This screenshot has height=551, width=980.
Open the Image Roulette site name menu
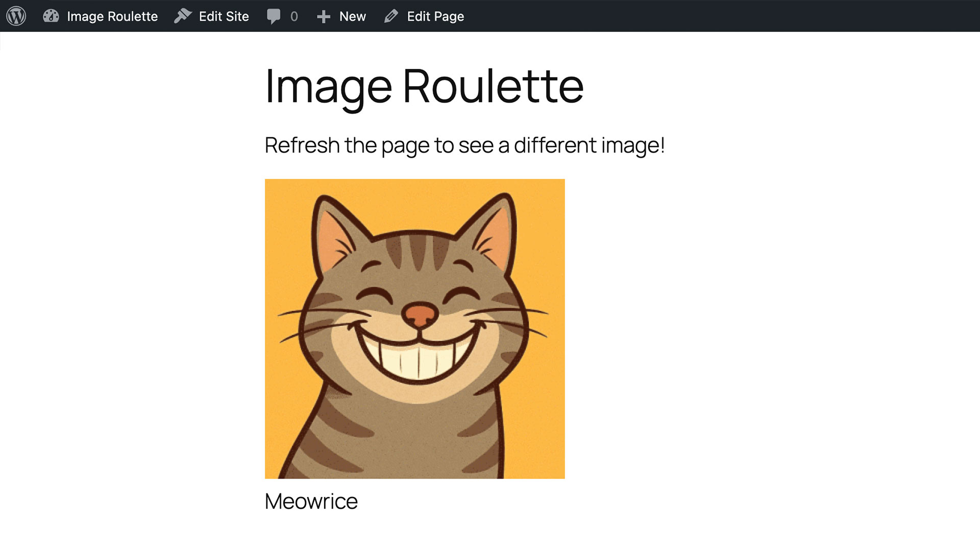pyautogui.click(x=112, y=16)
